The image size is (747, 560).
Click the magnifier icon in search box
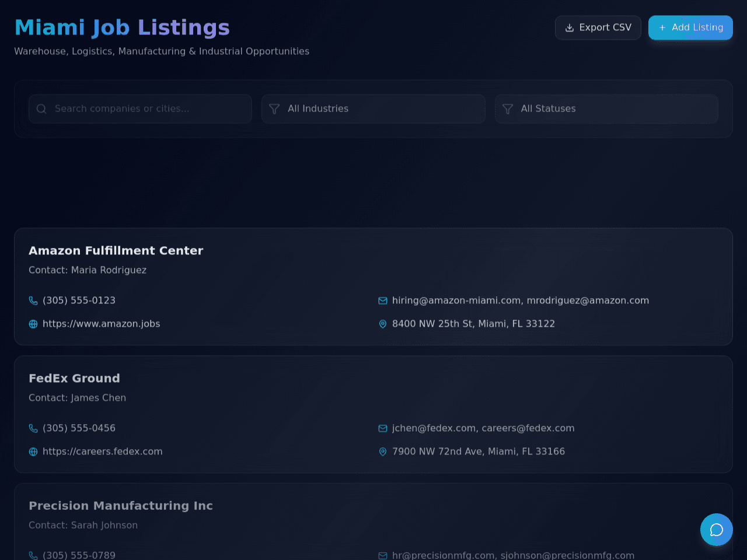(41, 108)
